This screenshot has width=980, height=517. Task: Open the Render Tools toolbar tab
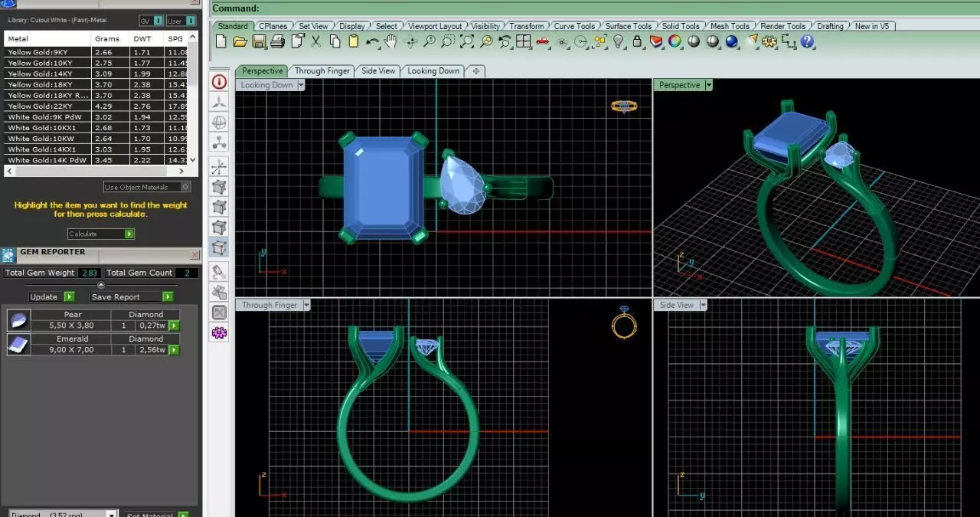784,26
